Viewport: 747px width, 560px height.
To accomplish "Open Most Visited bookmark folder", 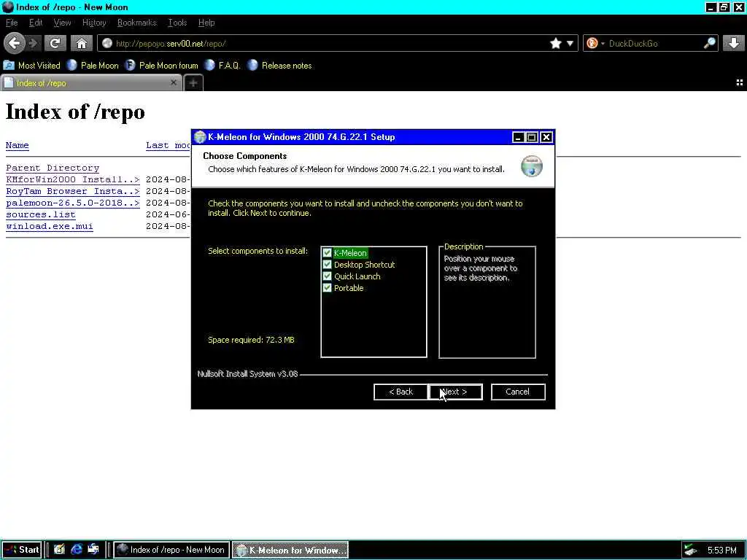I will point(31,66).
